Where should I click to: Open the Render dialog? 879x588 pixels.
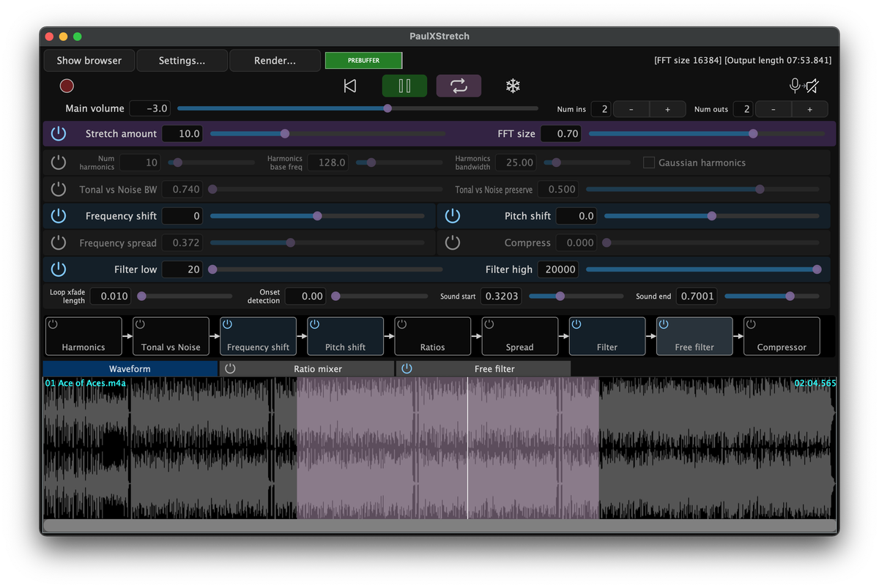275,61
